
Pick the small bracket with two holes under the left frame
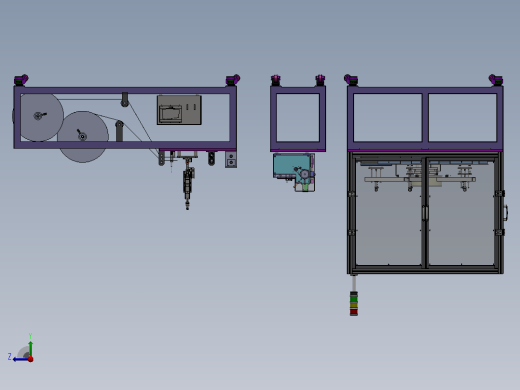pos(231,160)
